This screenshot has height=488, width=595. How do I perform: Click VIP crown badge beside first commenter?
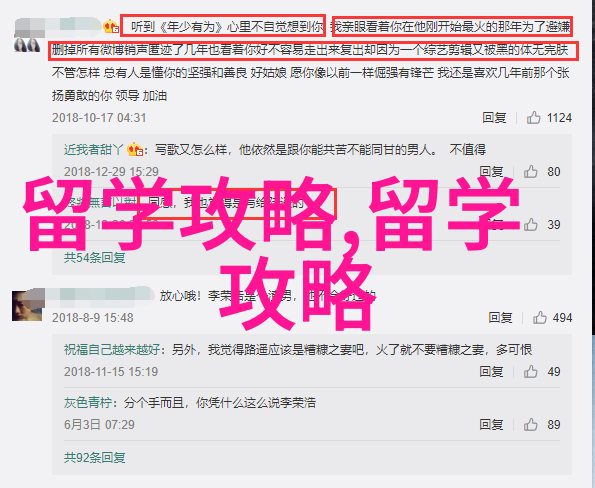111,27
